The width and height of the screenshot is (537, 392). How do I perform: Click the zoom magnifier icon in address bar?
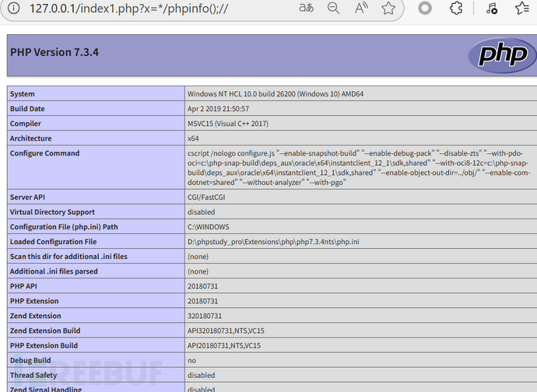pyautogui.click(x=333, y=9)
